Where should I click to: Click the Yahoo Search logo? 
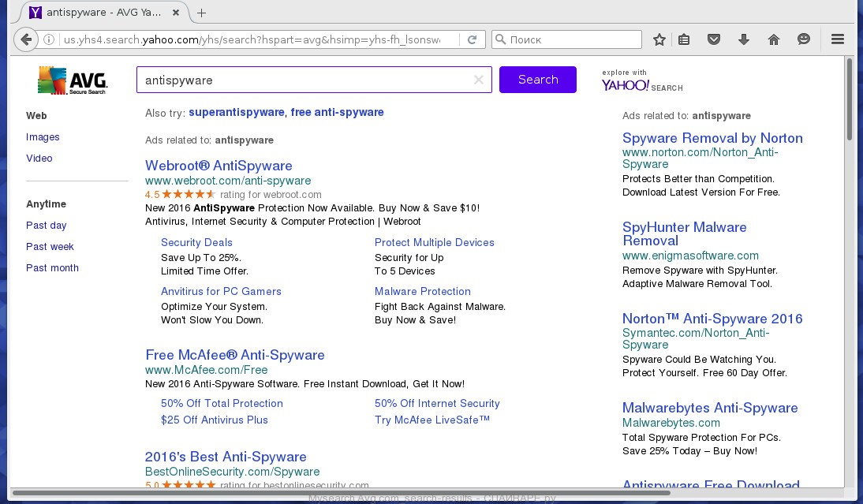click(642, 81)
